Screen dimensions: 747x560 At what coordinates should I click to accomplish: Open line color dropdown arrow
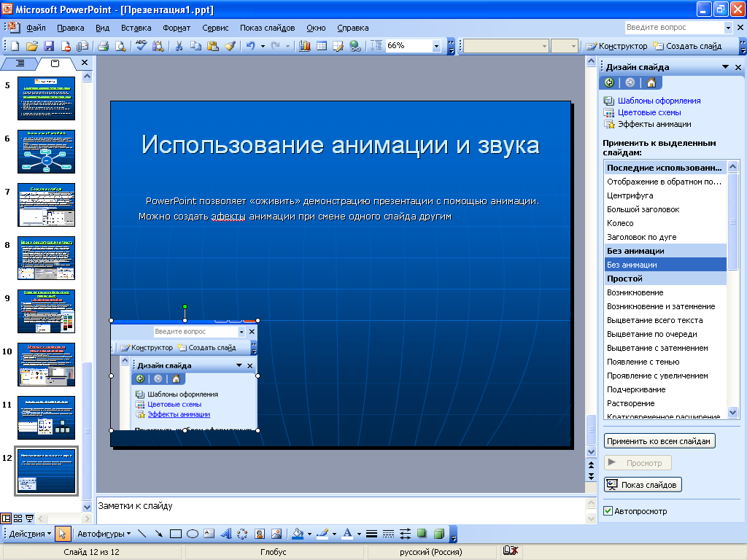click(x=334, y=534)
